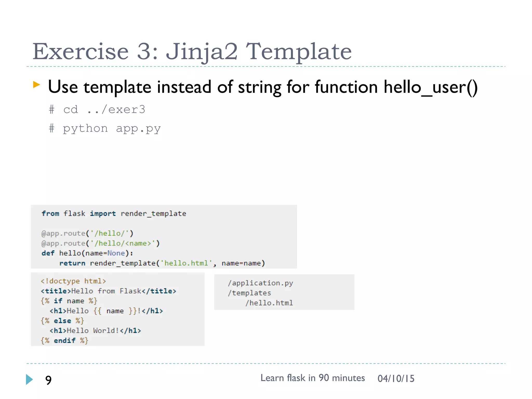Click the footer date '04/10/15'
Viewport: 532px width, 399px height.
pyautogui.click(x=396, y=378)
